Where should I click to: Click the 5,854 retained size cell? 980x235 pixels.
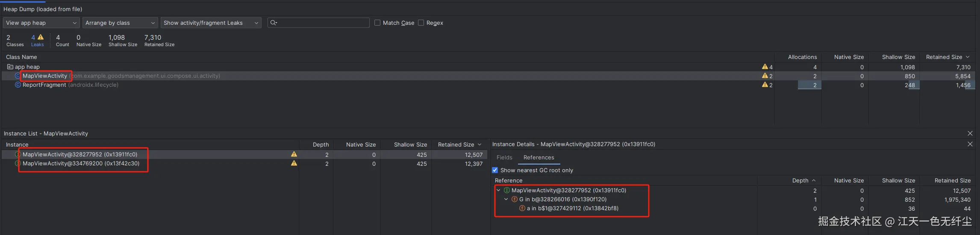tap(963, 76)
